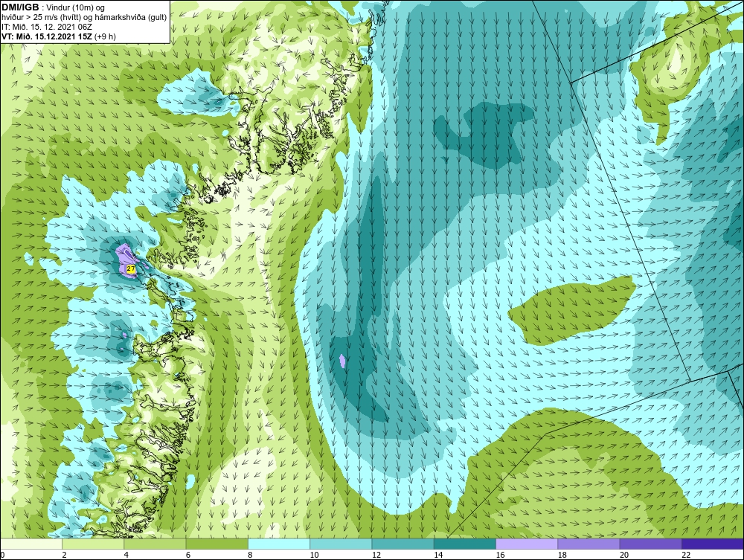Select the 4-6 m/s green legend swatch
The width and height of the screenshot is (744, 560).
coord(155,544)
